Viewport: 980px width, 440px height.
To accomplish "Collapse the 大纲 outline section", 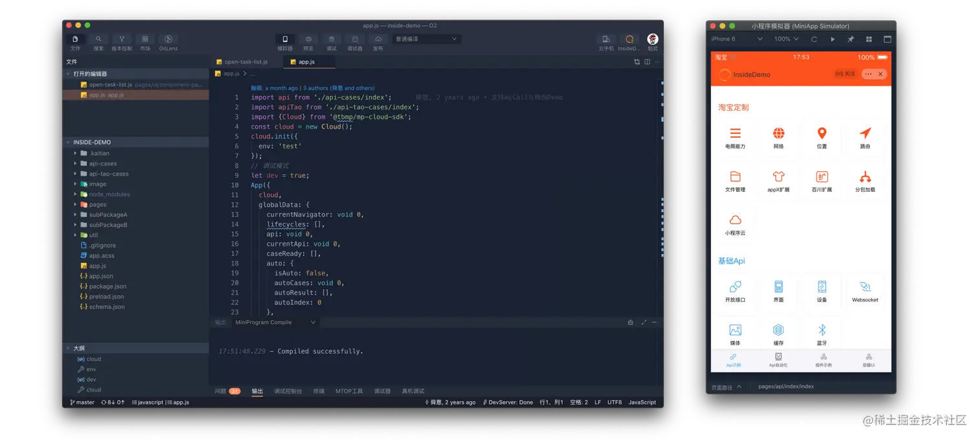I will click(135, 348).
